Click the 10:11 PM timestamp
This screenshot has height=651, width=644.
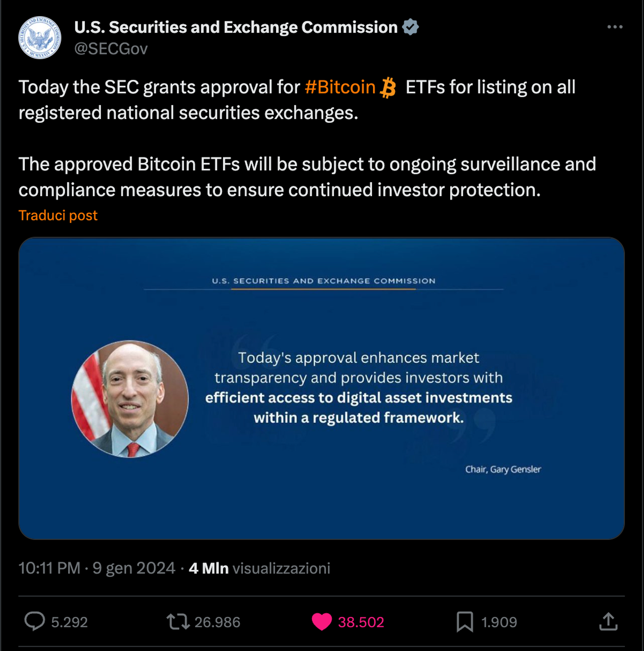click(49, 568)
